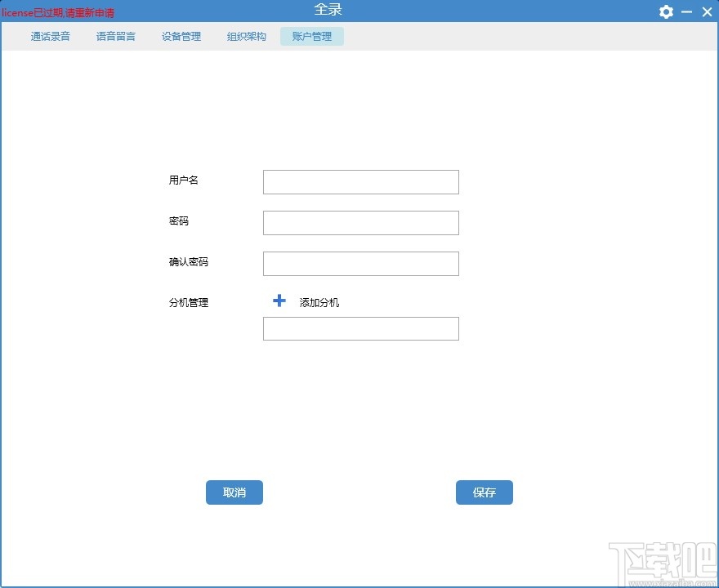The height and width of the screenshot is (588, 719).
Task: Click the extension number input under 添加分机
Action: tap(360, 328)
